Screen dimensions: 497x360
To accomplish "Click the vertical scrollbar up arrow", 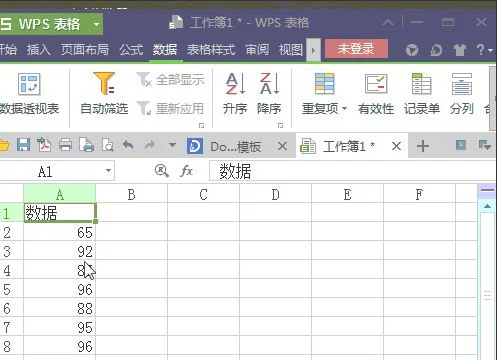I will (x=487, y=206).
